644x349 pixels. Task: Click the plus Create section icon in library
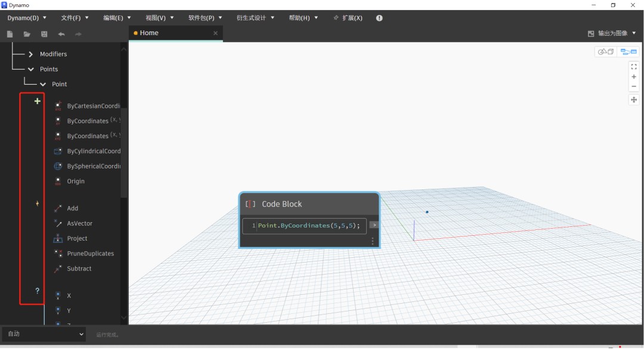coord(38,101)
